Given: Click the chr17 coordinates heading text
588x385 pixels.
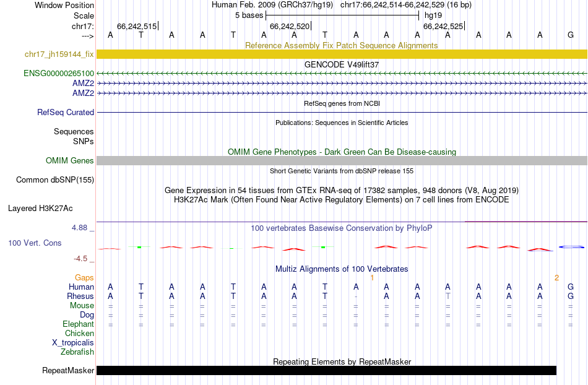Looking at the screenshot, I should (406, 5).
